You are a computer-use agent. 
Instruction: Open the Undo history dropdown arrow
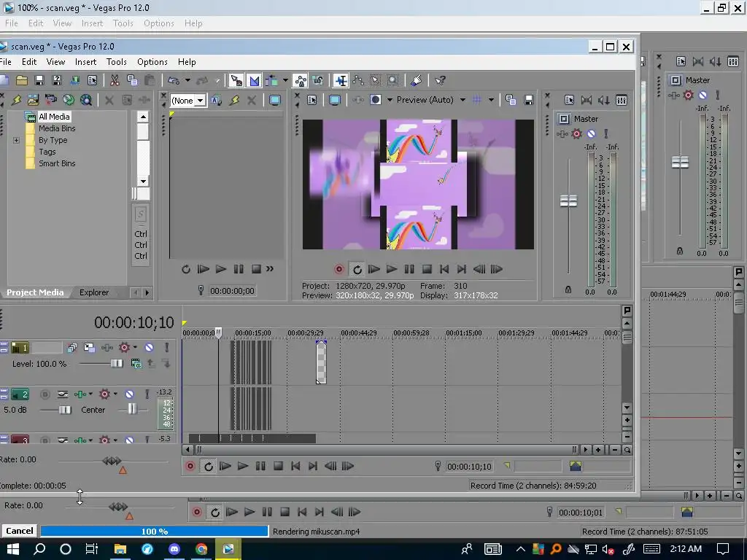187,80
